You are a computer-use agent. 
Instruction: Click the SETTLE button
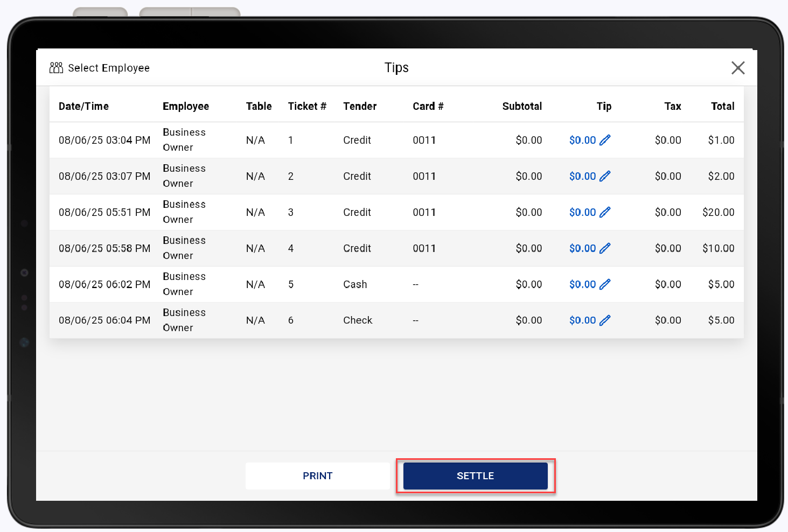tap(476, 476)
